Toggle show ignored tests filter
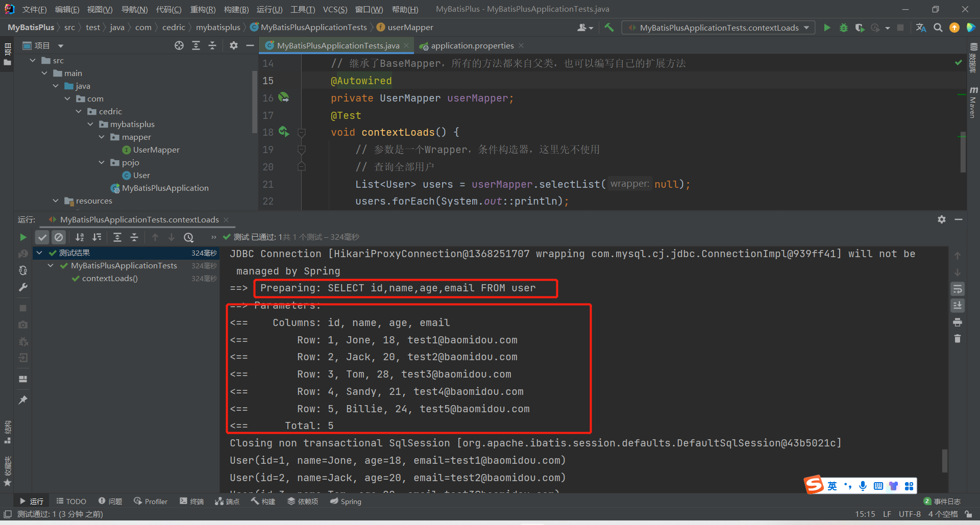 pos(59,237)
